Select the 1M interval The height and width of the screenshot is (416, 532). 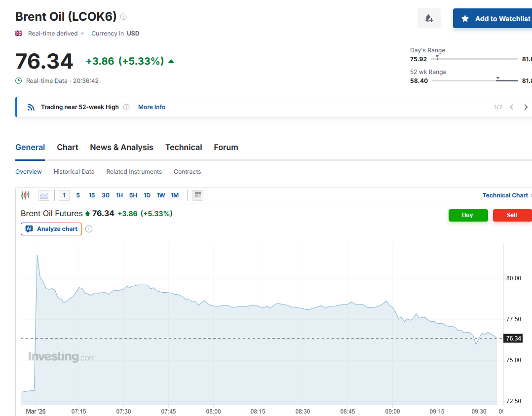coord(175,195)
